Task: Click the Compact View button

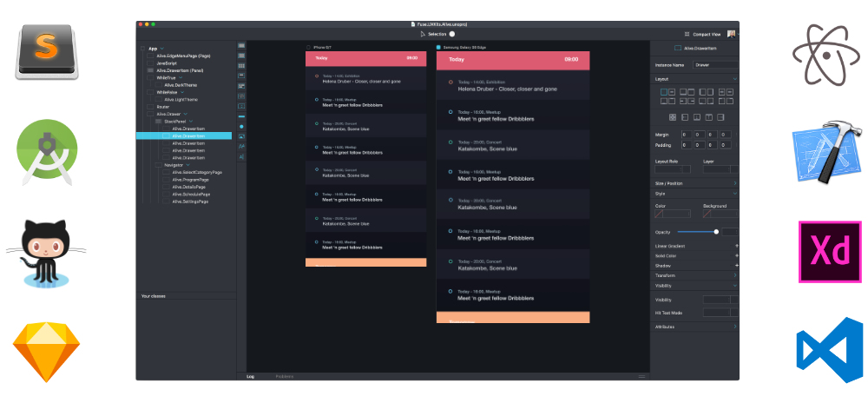Action: (x=702, y=35)
